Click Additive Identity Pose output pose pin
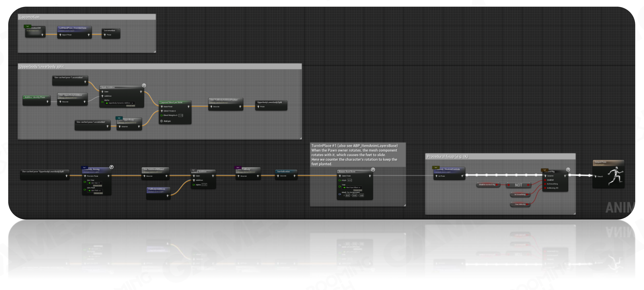The image size is (644, 290). 47,102
